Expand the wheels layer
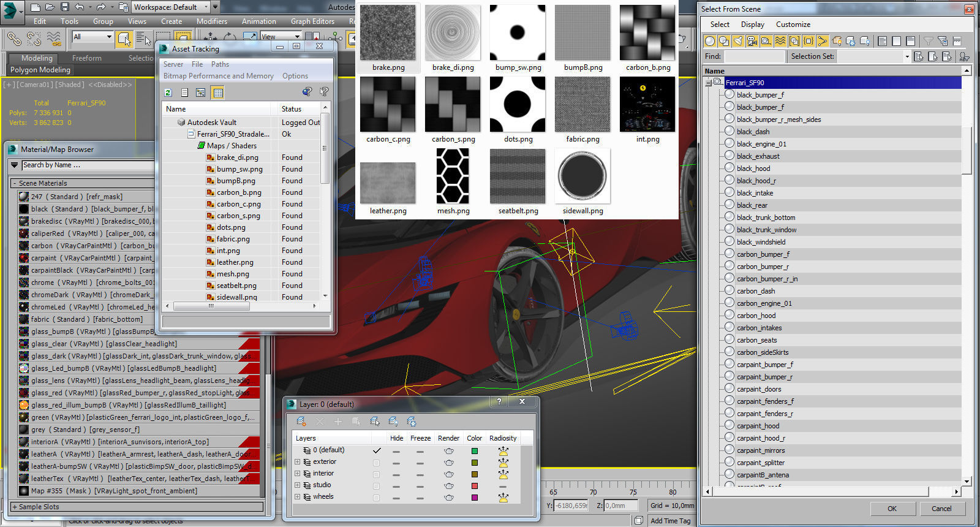Viewport: 980px width, 527px height. coord(298,497)
